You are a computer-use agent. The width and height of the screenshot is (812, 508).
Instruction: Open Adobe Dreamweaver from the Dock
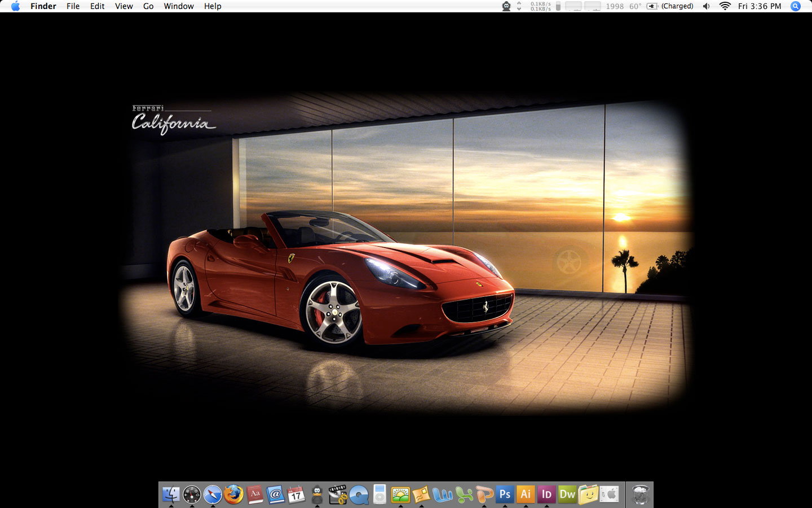click(567, 494)
